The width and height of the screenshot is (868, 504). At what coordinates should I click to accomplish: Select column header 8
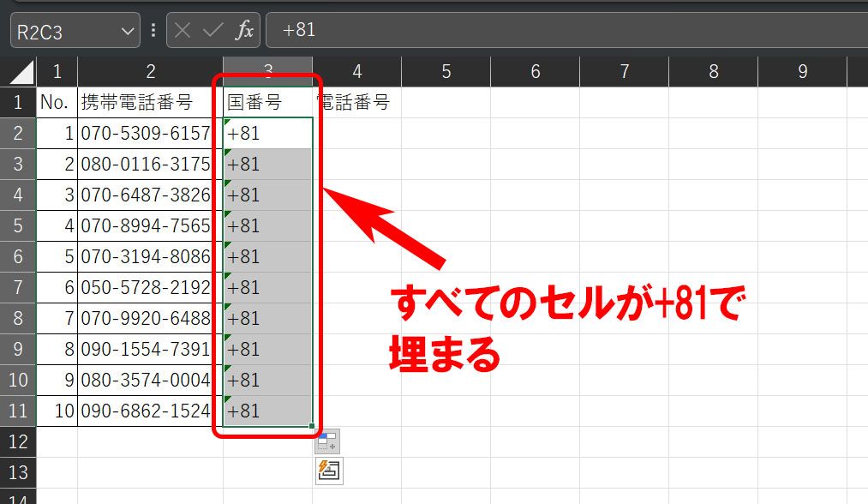pos(714,71)
